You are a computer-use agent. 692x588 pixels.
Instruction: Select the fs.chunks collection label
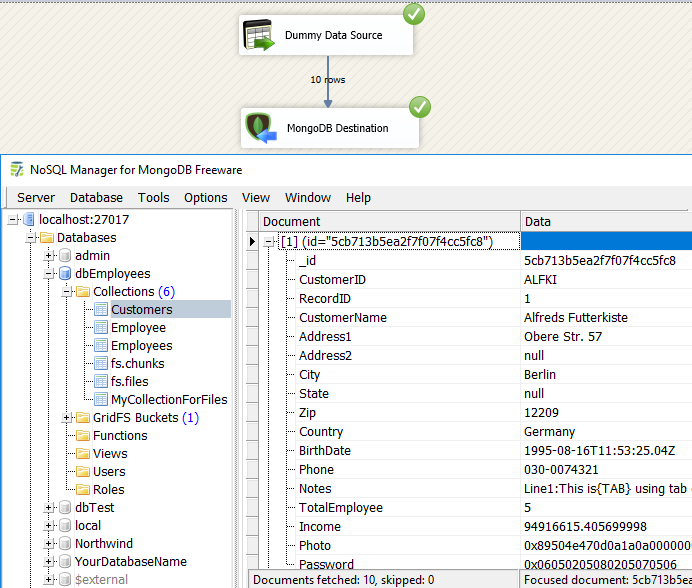138,364
